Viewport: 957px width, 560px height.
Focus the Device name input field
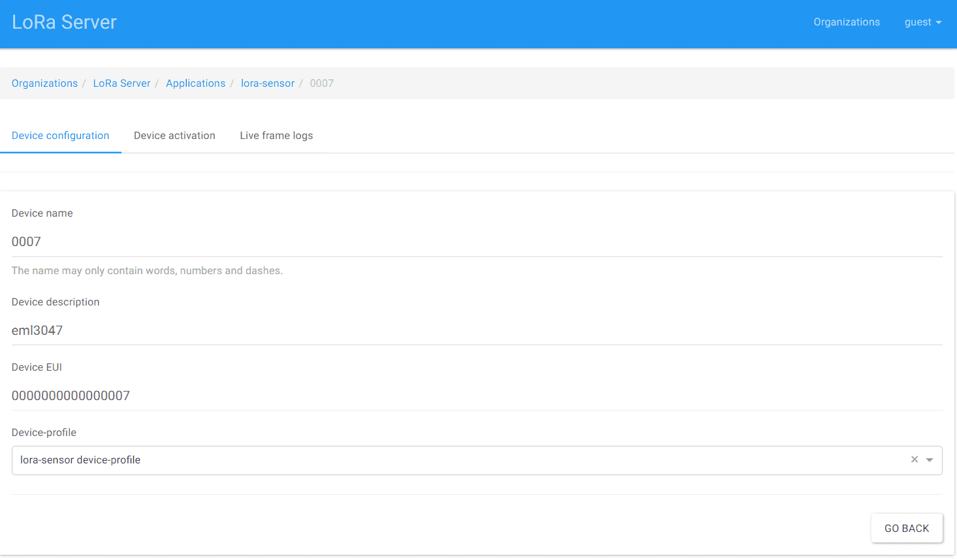point(477,241)
